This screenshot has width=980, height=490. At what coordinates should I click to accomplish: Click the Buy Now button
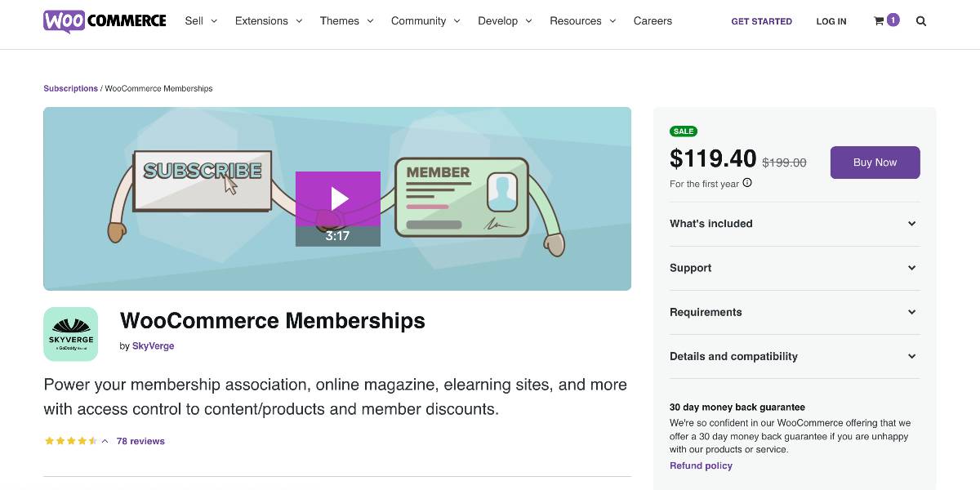[x=875, y=163]
